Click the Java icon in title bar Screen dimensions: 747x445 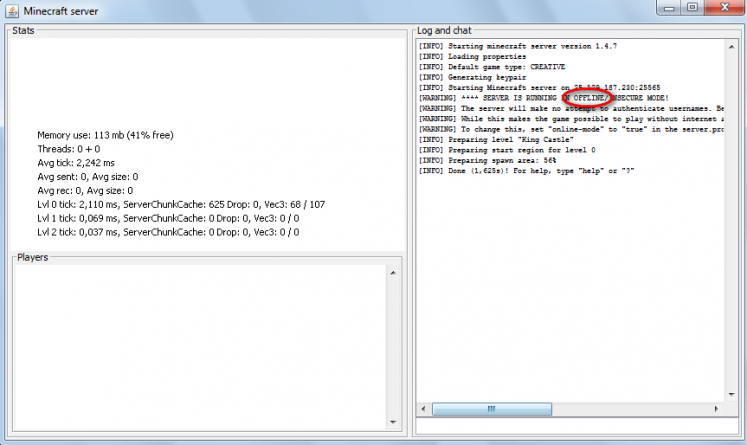[x=12, y=10]
